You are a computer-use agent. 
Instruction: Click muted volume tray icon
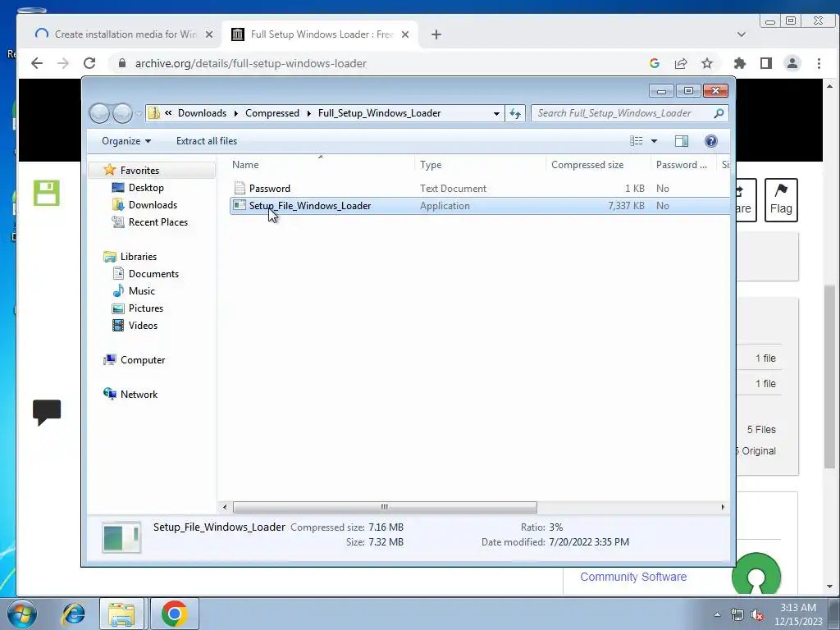pyautogui.click(x=757, y=615)
